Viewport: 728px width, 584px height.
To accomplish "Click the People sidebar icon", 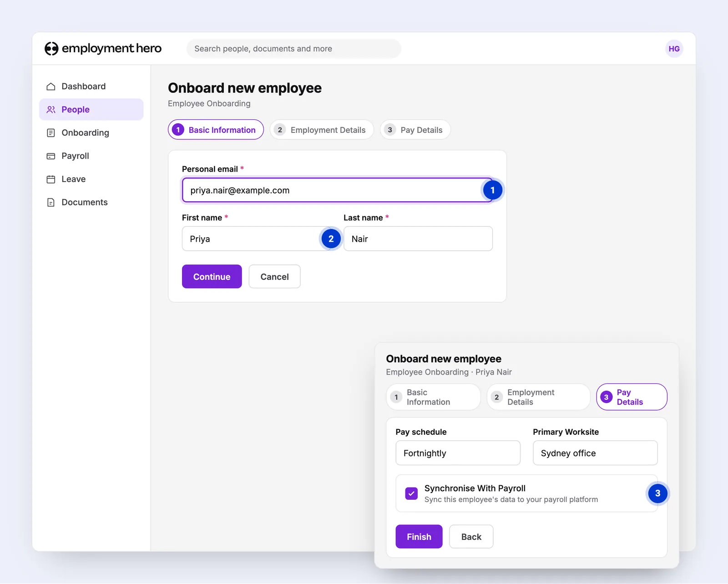I will click(x=51, y=110).
